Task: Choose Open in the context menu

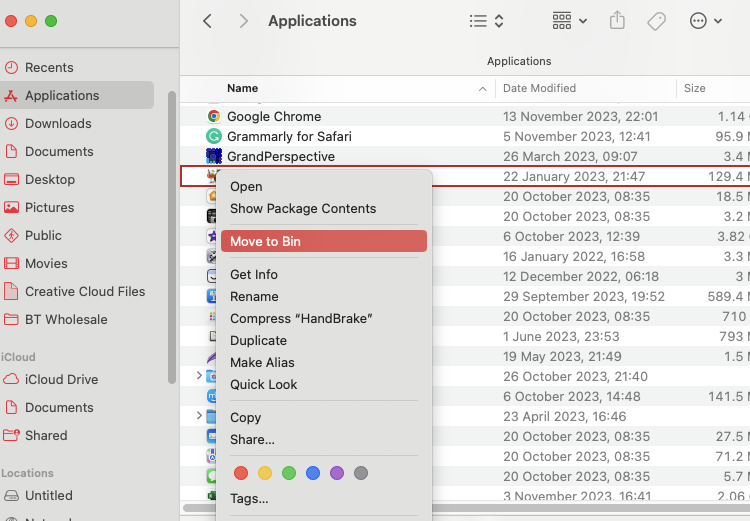Action: (324, 187)
